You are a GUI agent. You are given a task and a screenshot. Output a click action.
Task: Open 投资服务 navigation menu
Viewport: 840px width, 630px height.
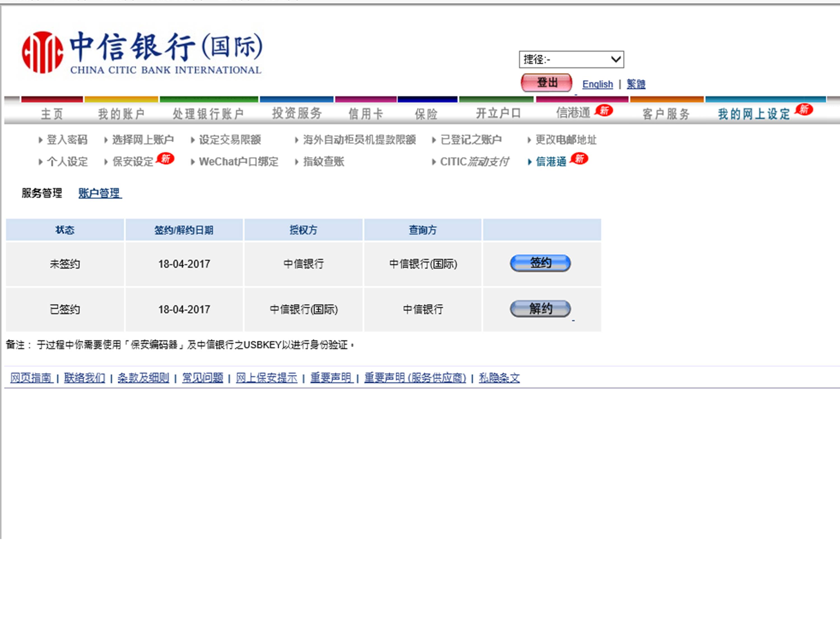(x=297, y=113)
